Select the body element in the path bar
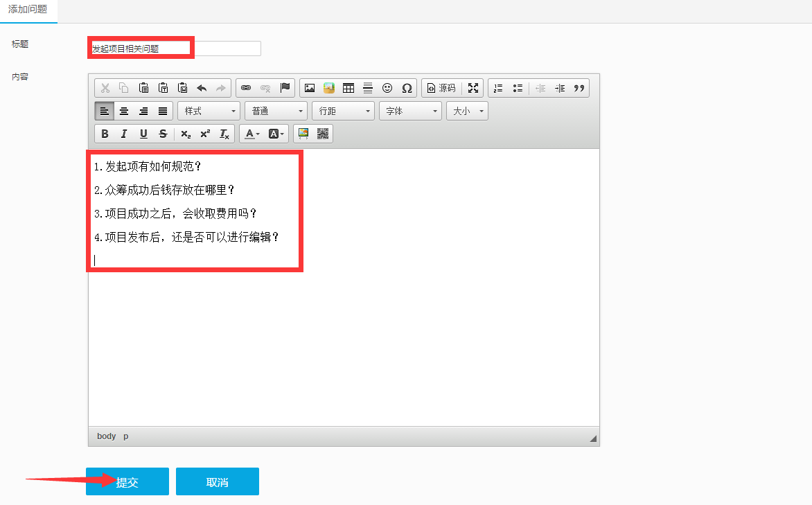 pyautogui.click(x=106, y=436)
